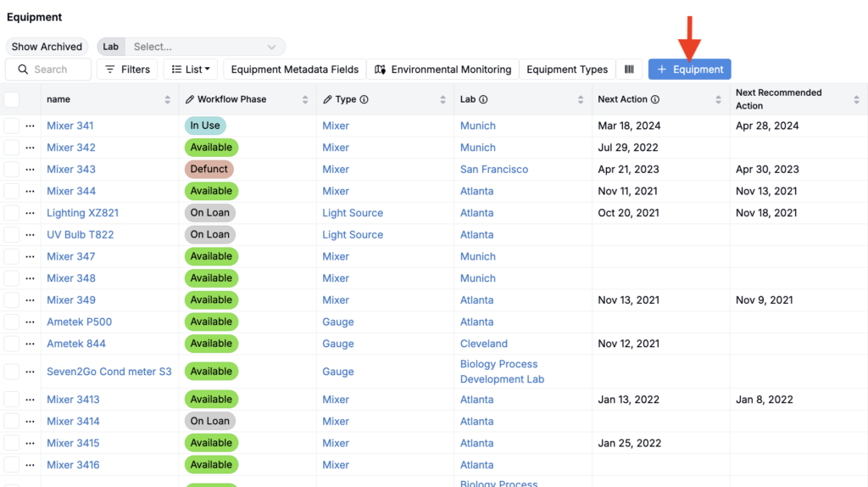
Task: Sort by the Workflow Phase column arrows
Action: tap(305, 100)
